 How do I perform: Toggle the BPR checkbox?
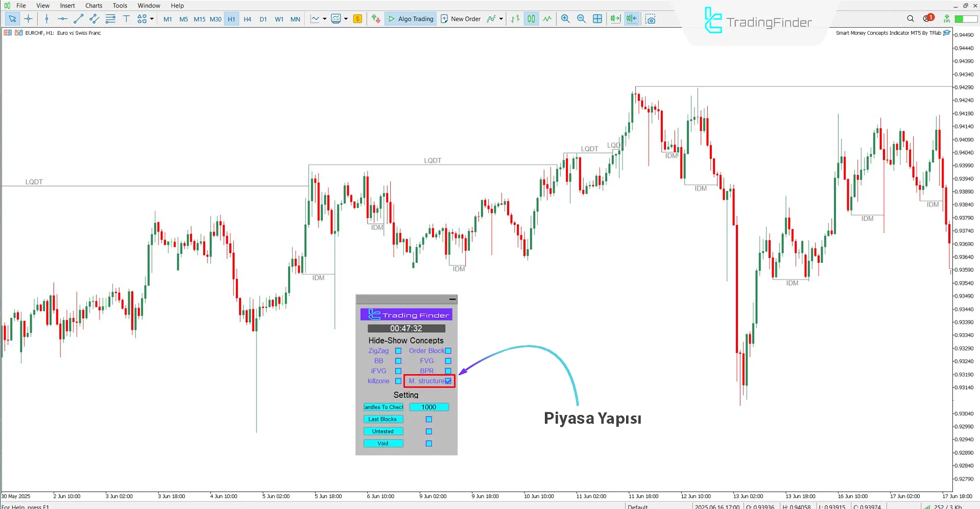pos(448,371)
